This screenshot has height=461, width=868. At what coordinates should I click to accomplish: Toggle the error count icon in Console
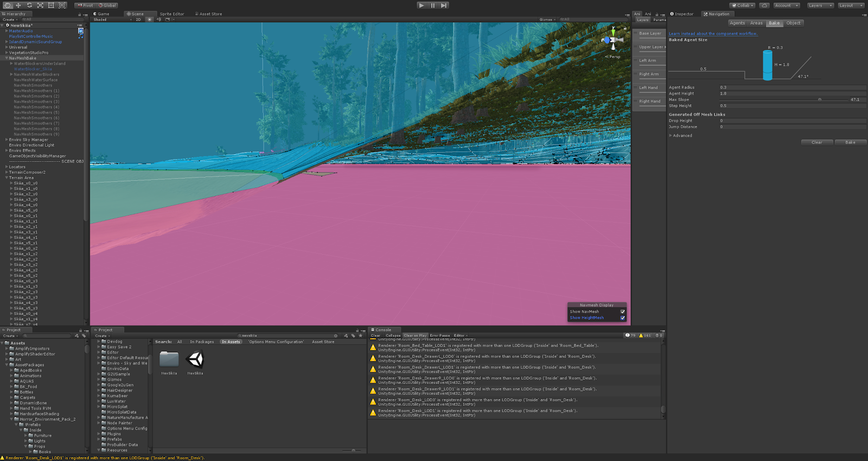pyautogui.click(x=659, y=336)
